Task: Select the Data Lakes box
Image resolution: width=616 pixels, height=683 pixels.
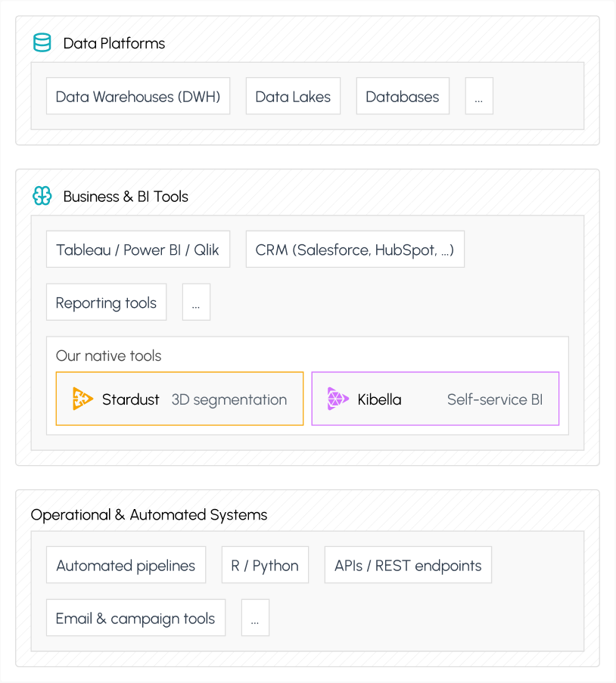Action: tap(293, 96)
